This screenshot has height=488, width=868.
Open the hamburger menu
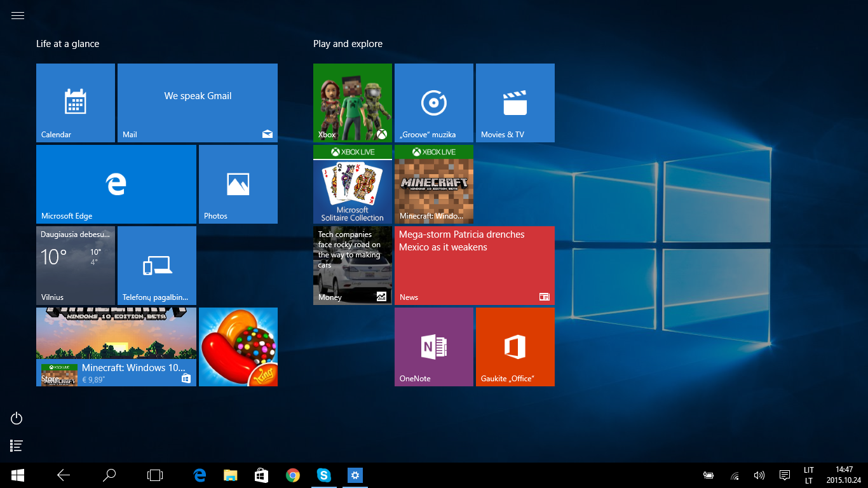pyautogui.click(x=18, y=16)
